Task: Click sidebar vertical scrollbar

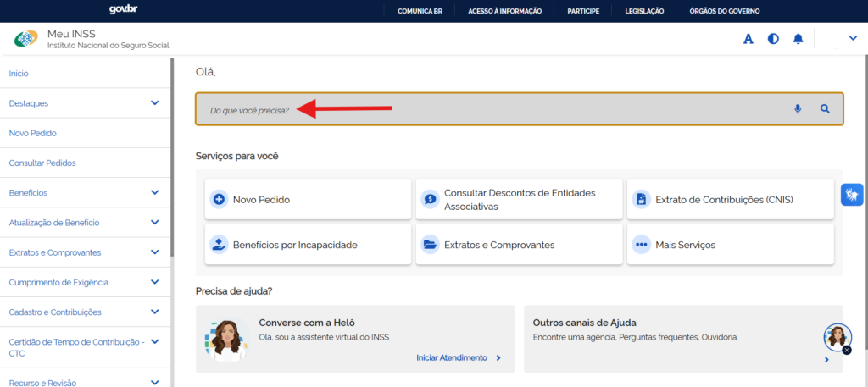Action: (172, 158)
